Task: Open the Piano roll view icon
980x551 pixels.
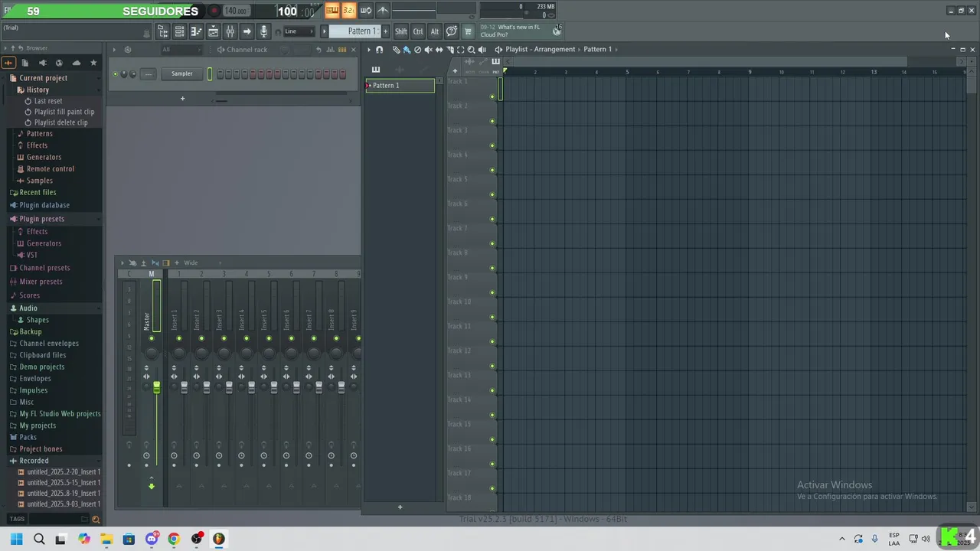Action: tap(196, 31)
